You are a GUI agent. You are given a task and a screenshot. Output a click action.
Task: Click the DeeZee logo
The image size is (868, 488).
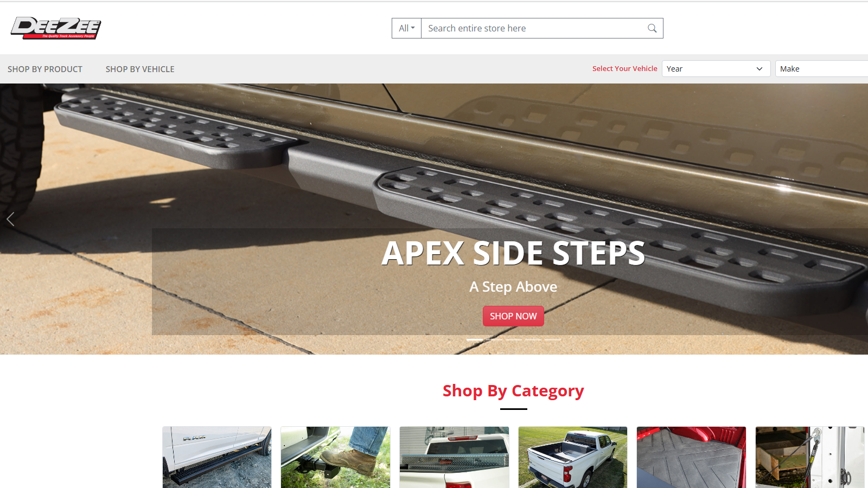pyautogui.click(x=56, y=28)
